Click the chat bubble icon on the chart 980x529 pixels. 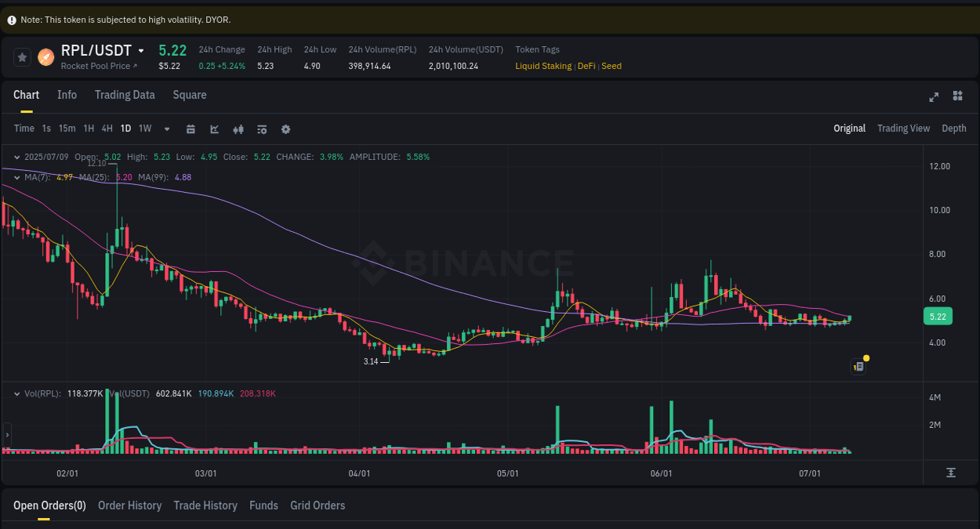click(858, 366)
